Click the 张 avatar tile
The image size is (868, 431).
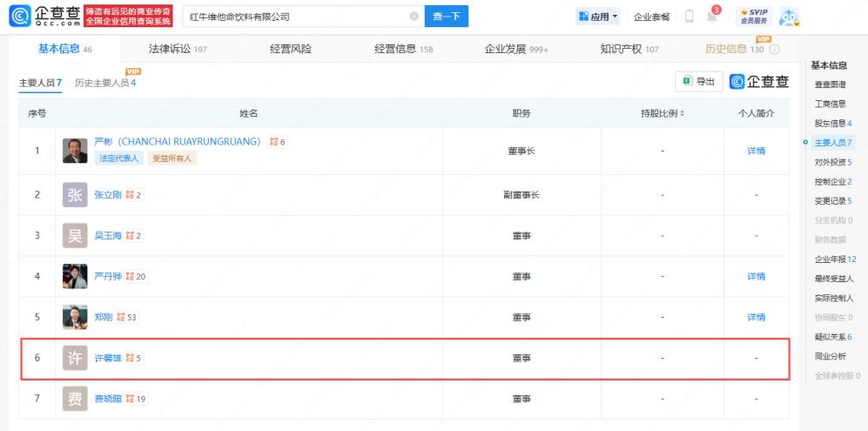(75, 195)
